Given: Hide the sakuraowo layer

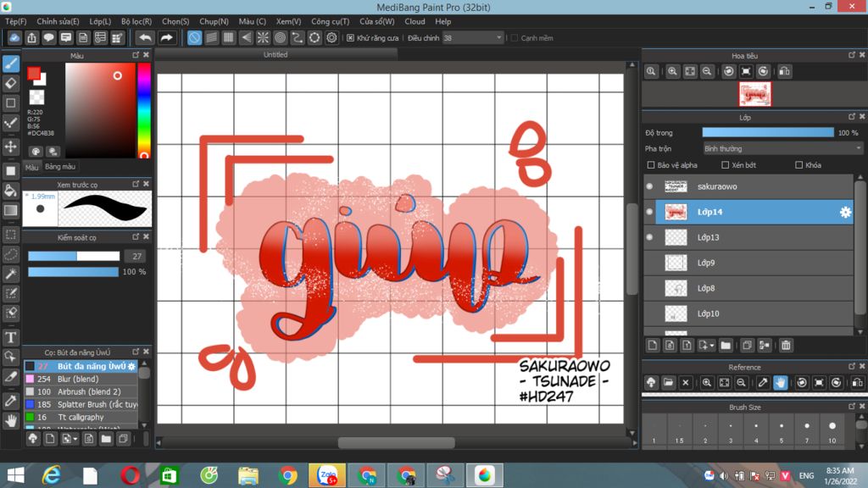Looking at the screenshot, I should (650, 186).
